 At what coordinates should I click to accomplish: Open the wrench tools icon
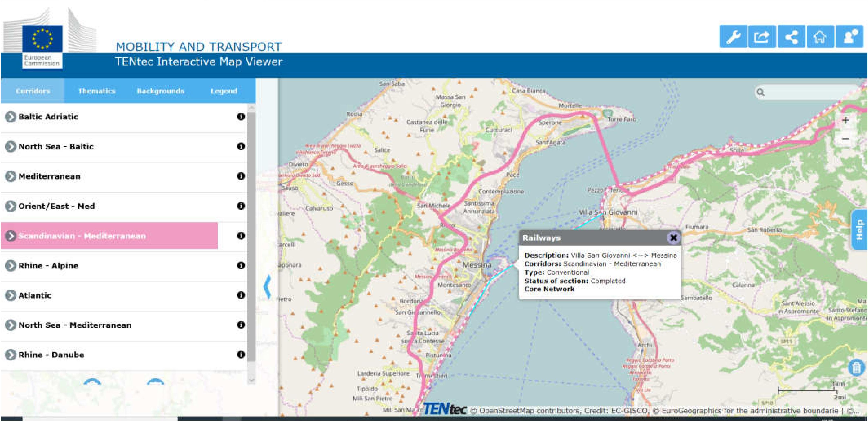[733, 37]
